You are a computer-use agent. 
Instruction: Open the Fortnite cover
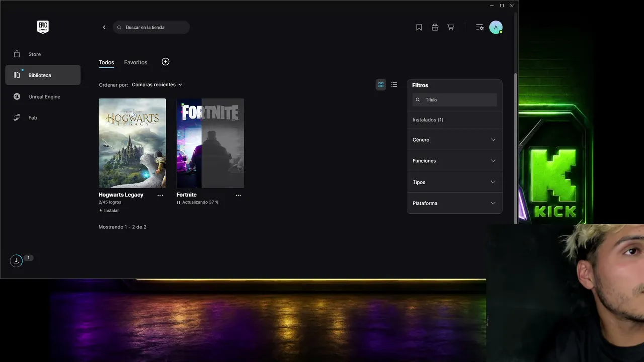coord(210,143)
